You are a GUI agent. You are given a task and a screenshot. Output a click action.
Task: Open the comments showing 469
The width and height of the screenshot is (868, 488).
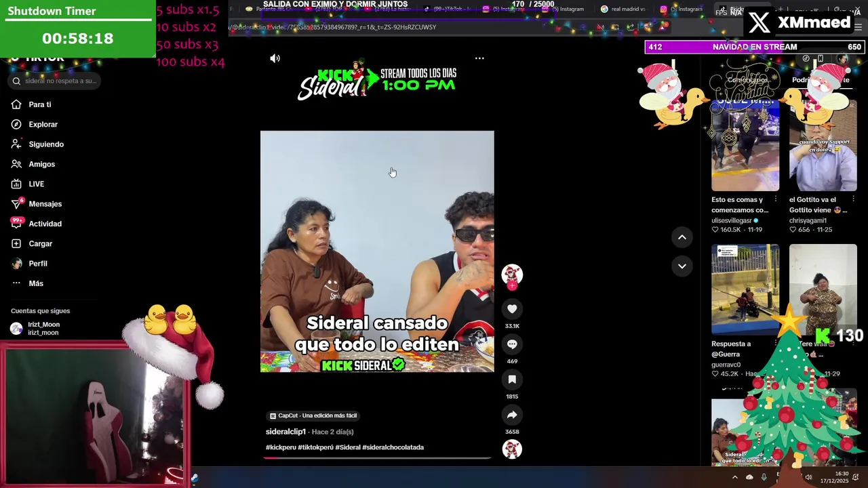512,344
